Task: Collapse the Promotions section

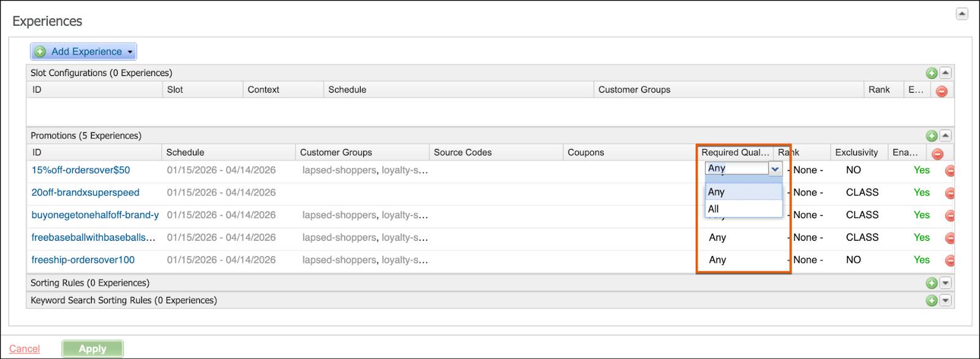Action: (945, 135)
